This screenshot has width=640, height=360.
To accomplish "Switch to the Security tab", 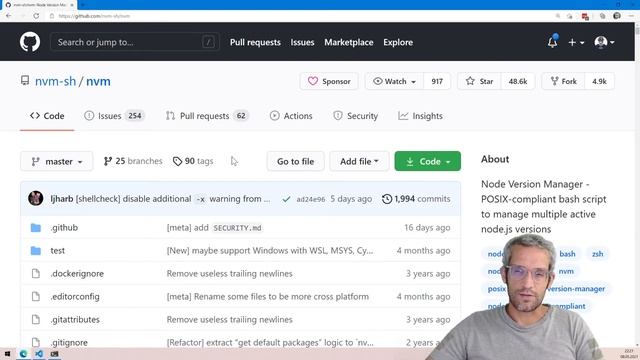I will click(356, 116).
